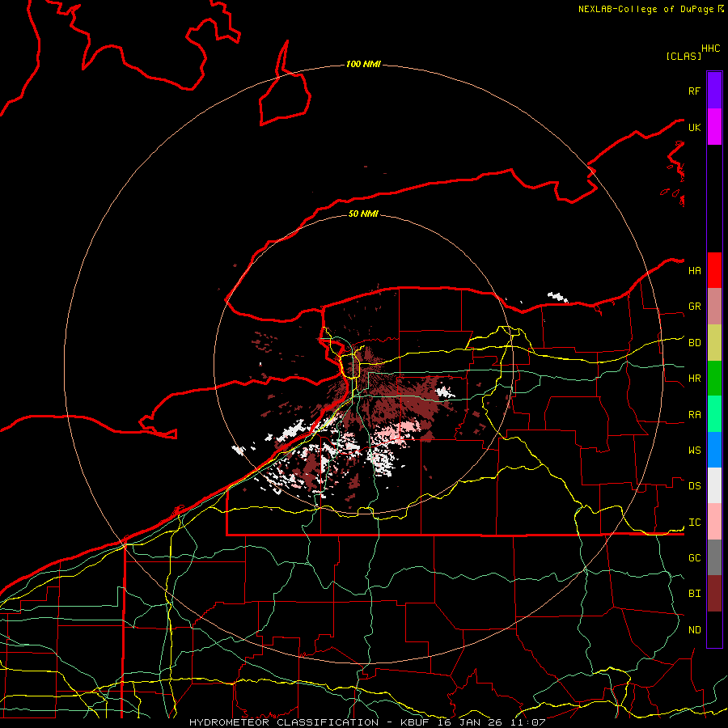Click the HA red legend swatch
This screenshot has height=728, width=728.
coord(714,270)
